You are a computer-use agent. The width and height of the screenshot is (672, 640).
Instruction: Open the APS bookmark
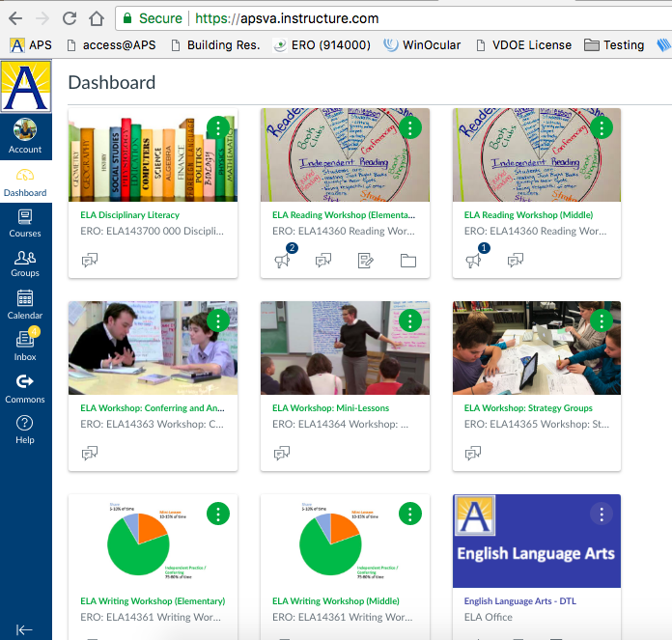pos(31,45)
